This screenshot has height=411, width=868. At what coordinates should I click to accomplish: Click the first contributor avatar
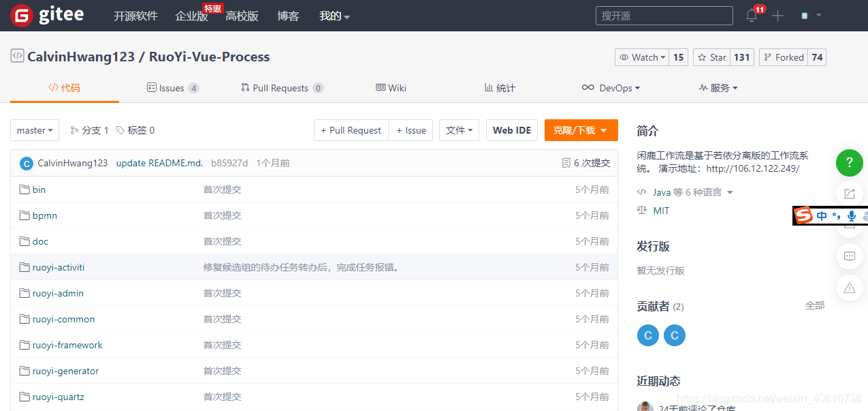(x=648, y=335)
